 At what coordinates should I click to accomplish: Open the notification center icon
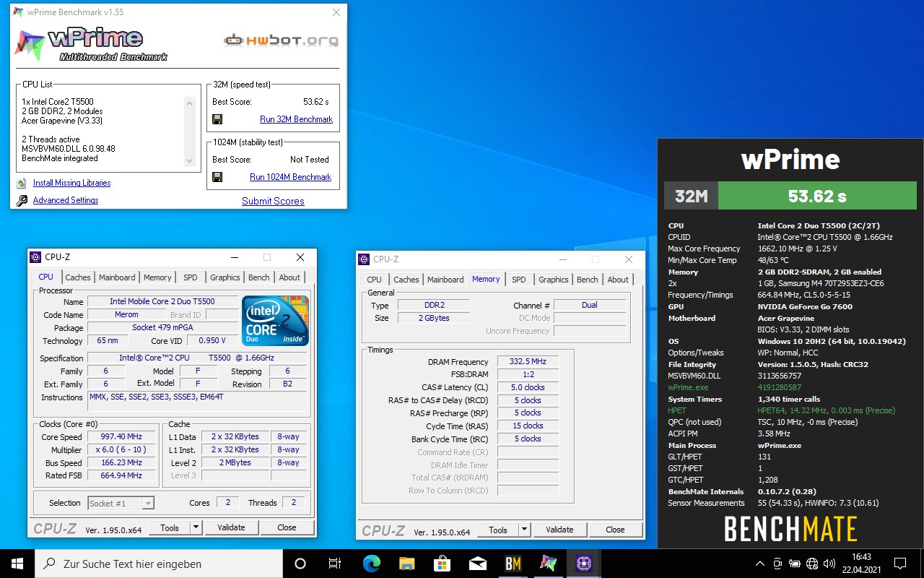point(900,564)
